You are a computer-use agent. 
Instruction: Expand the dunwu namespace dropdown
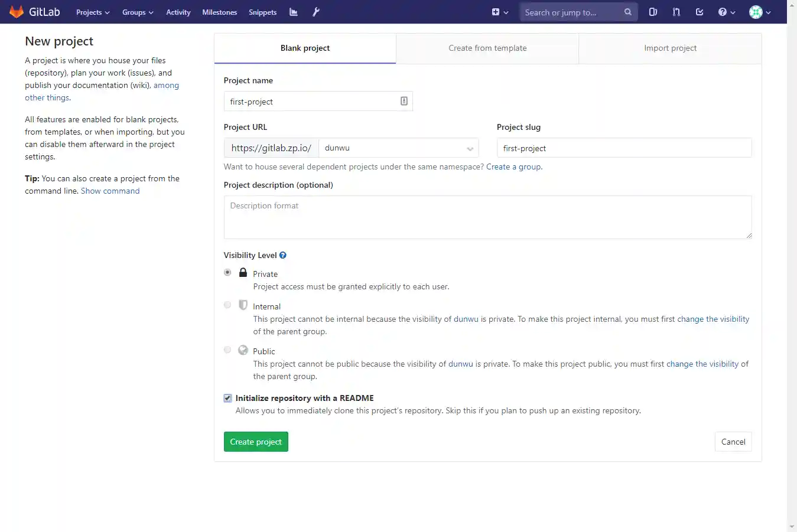[x=399, y=148]
